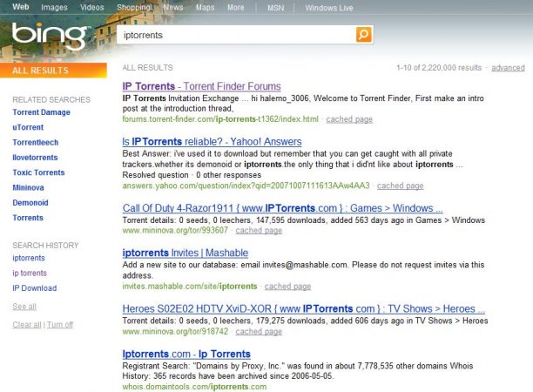Turn off search history
533x392 pixels.
60,325
